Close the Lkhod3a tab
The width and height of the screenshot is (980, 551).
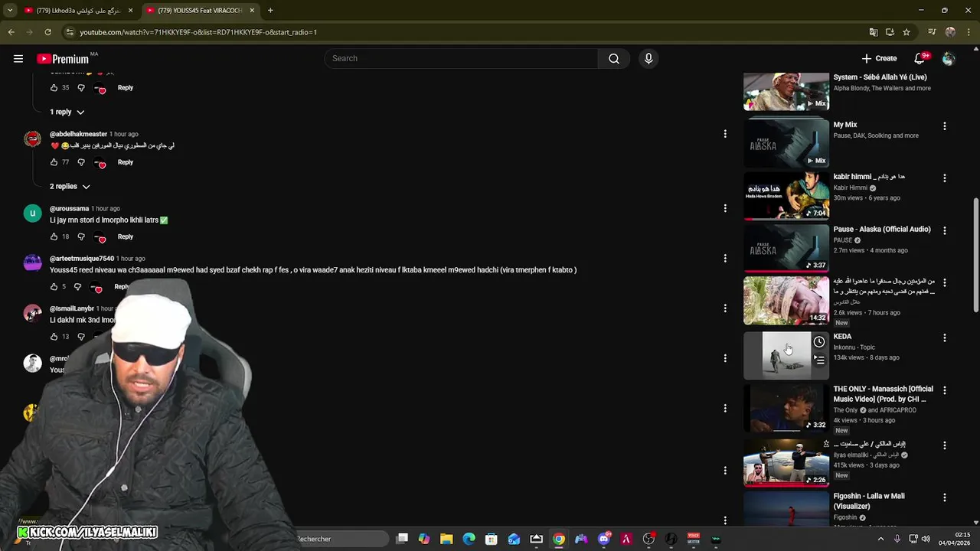(130, 10)
